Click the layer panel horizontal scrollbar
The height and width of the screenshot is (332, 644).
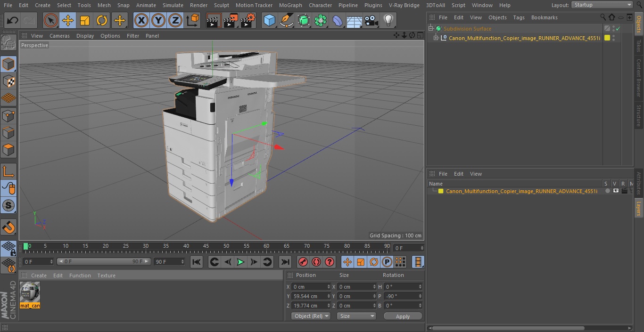coord(508,328)
